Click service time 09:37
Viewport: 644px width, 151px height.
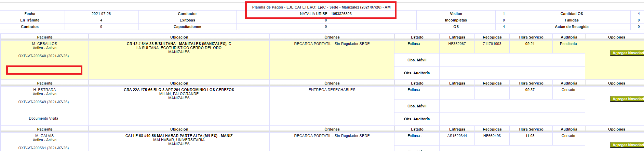pyautogui.click(x=530, y=90)
